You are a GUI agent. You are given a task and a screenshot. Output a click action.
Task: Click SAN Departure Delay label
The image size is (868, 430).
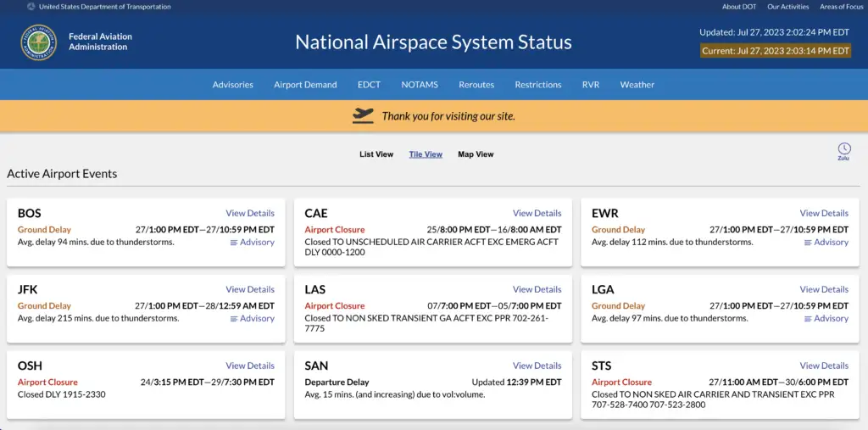pos(337,383)
